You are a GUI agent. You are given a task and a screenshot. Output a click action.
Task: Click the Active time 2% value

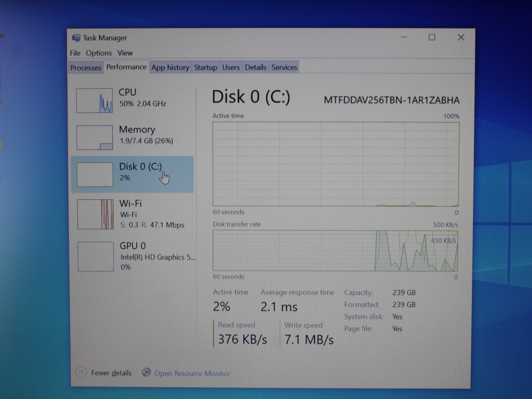[x=221, y=307]
